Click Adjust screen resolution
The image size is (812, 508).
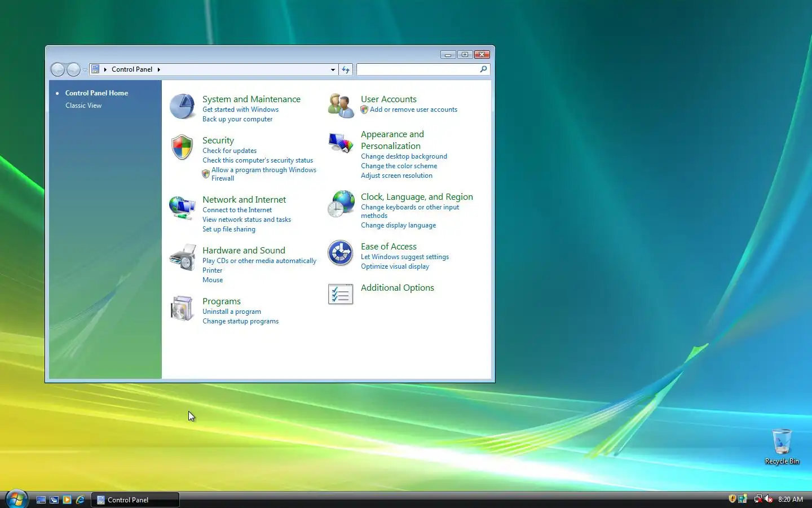pyautogui.click(x=396, y=176)
